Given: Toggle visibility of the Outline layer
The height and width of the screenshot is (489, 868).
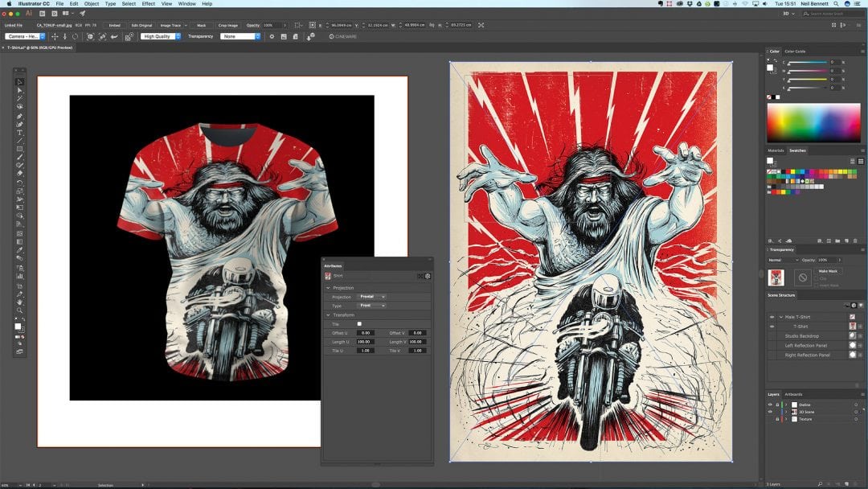Looking at the screenshot, I should click(x=770, y=405).
